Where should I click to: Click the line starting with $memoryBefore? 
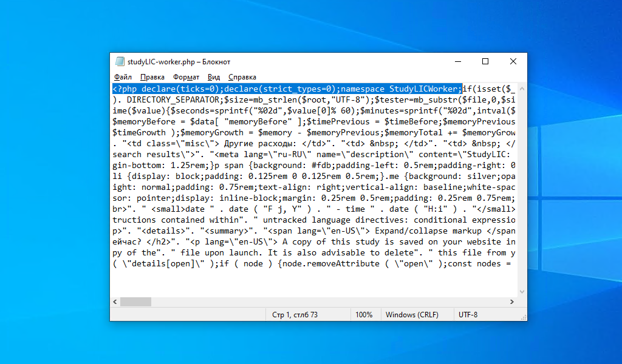coord(314,121)
